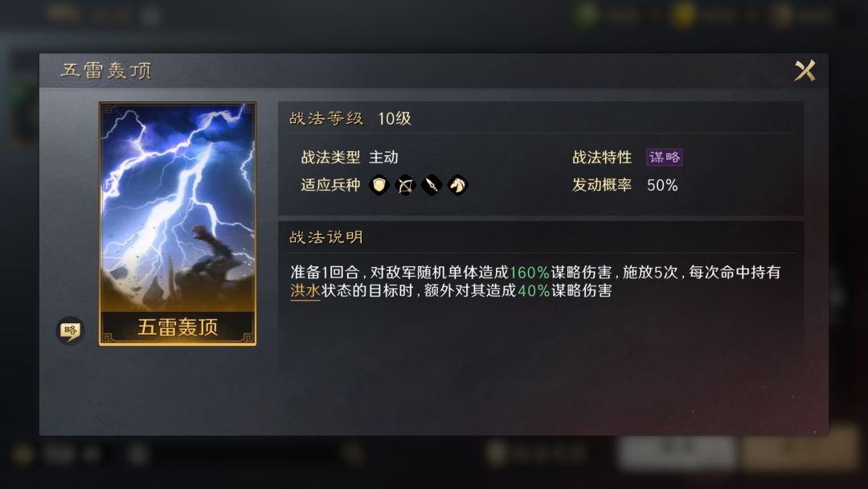Screen dimensions: 868x489
Task: Close the 五雷轰顶 skill detail panel
Action: pos(805,70)
